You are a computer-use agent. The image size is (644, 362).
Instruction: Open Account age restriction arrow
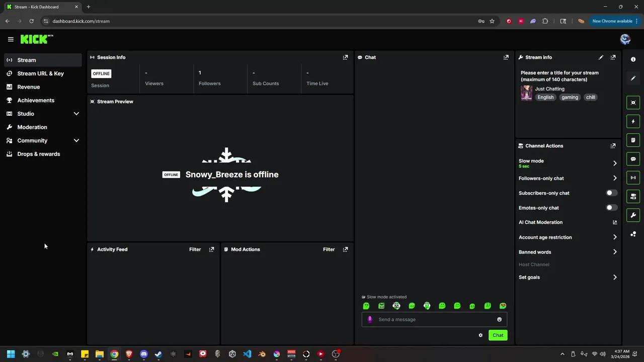(615, 237)
